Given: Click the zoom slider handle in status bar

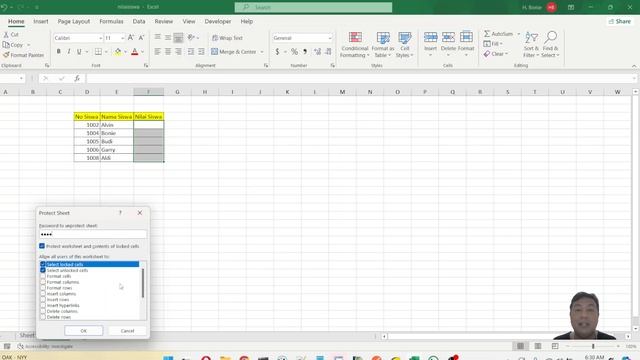Looking at the screenshot, I should click(x=593, y=346).
